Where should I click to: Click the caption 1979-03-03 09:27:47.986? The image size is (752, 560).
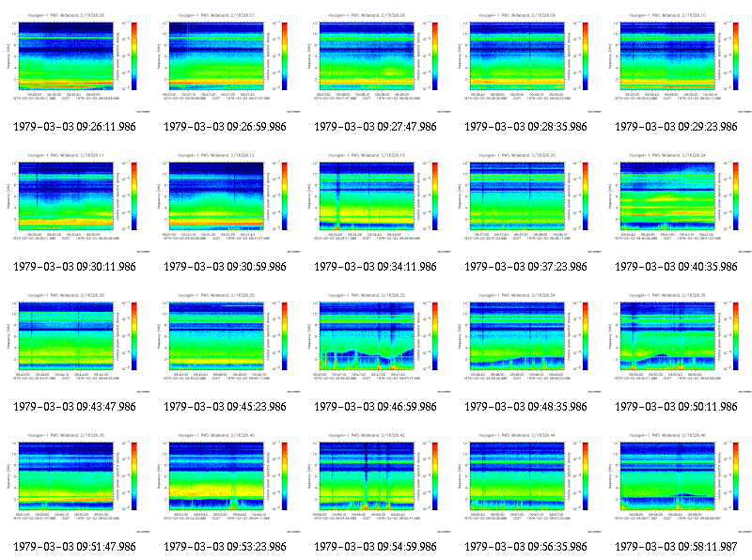(375, 127)
